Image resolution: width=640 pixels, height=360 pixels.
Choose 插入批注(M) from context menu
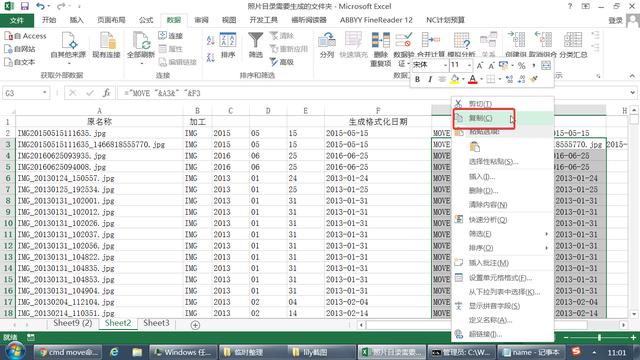pos(503,263)
